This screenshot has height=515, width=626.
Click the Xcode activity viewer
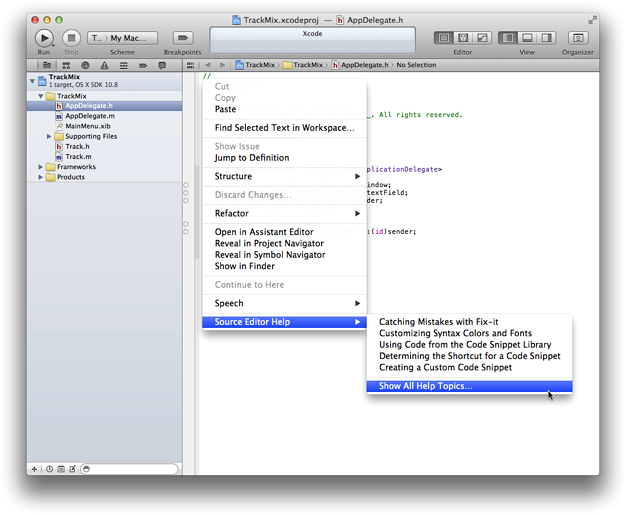point(313,40)
